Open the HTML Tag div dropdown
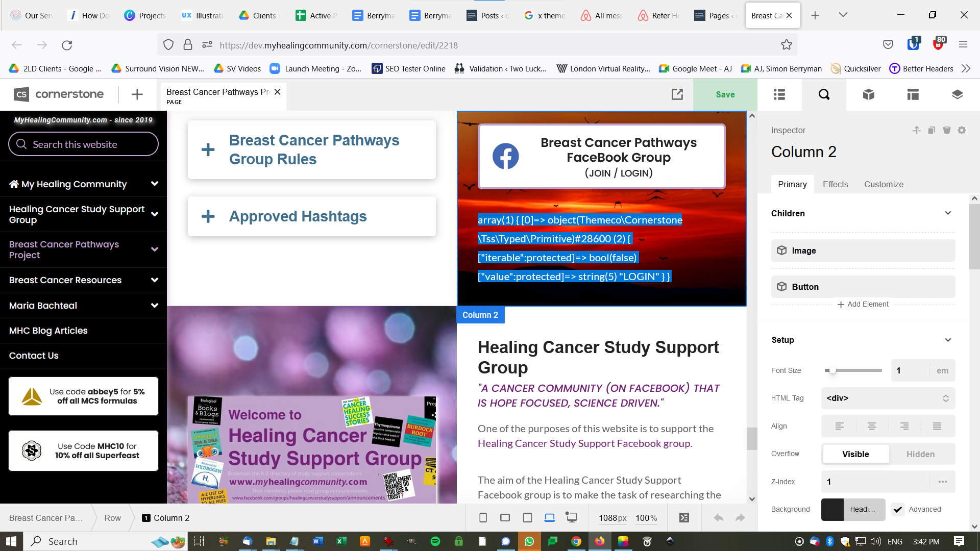 pos(888,398)
